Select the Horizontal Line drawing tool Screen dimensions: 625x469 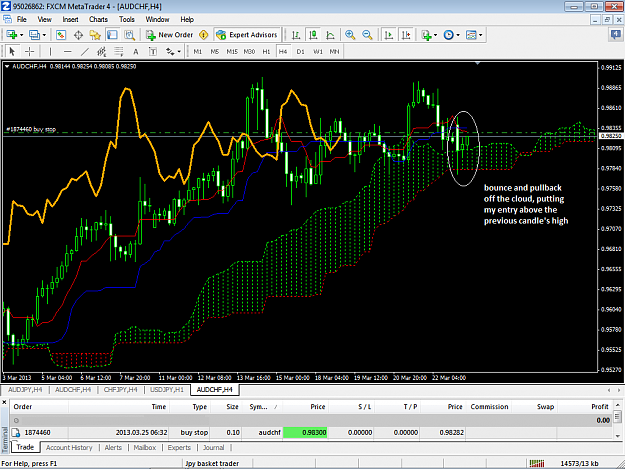(x=67, y=51)
